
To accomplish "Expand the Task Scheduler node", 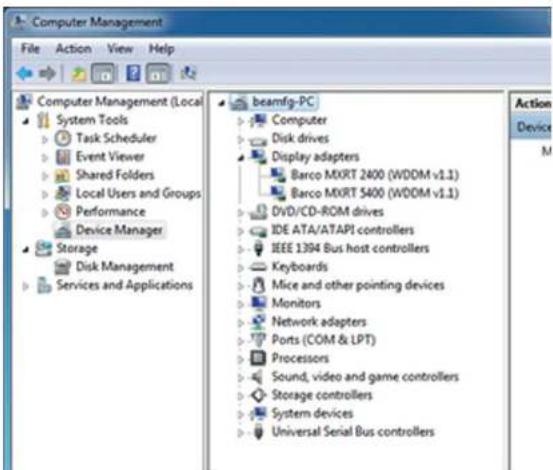I will point(45,140).
